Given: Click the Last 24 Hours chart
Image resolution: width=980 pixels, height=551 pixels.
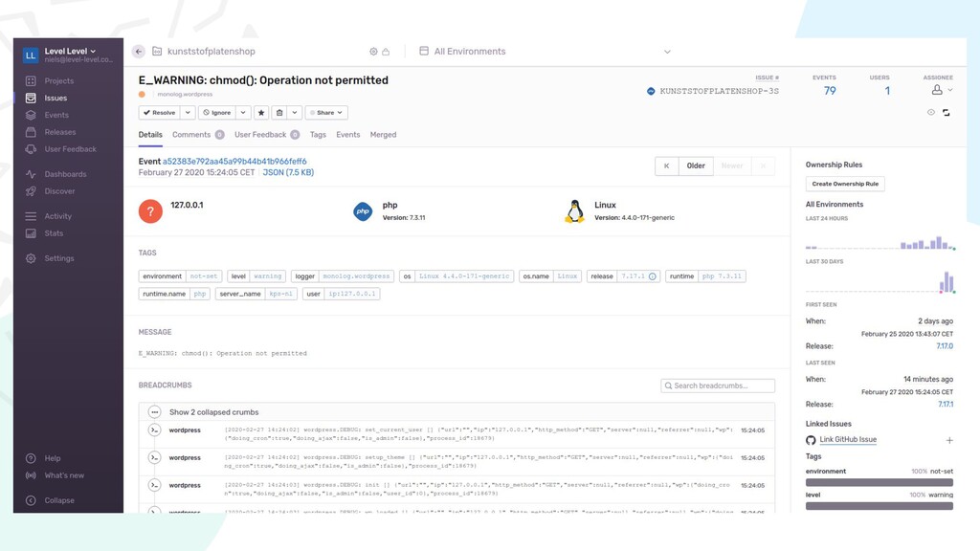Looking at the screenshot, I should 880,240.
